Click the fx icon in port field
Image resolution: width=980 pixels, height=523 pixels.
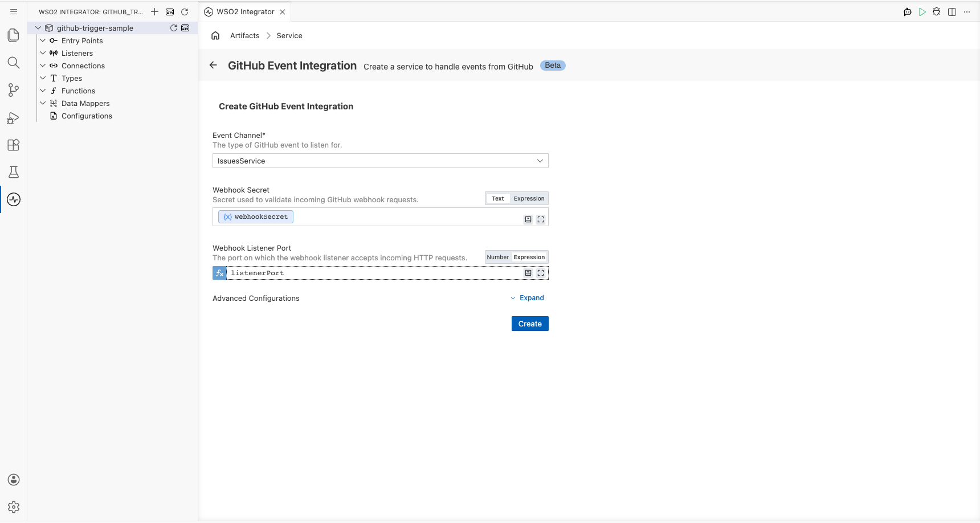(x=219, y=273)
